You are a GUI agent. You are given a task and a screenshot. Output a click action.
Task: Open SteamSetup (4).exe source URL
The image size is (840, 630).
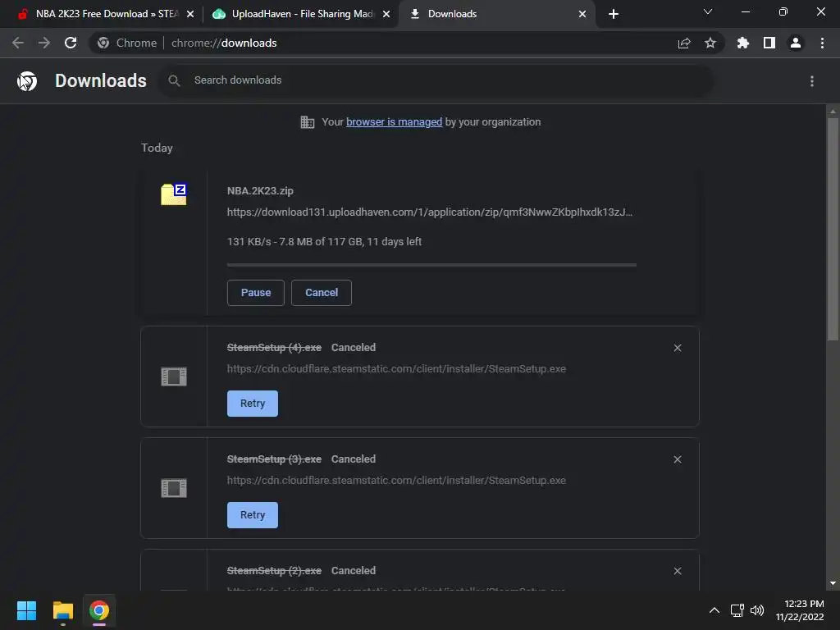(396, 368)
